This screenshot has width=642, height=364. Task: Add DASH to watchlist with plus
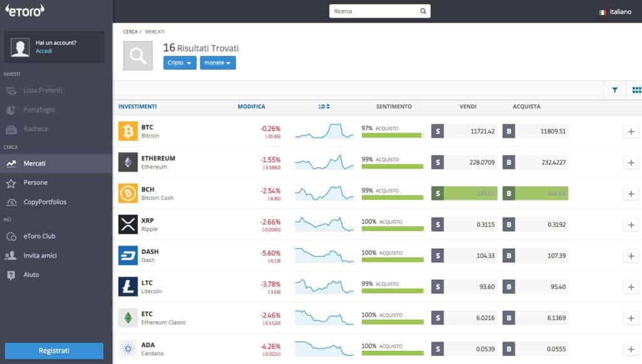click(x=631, y=256)
